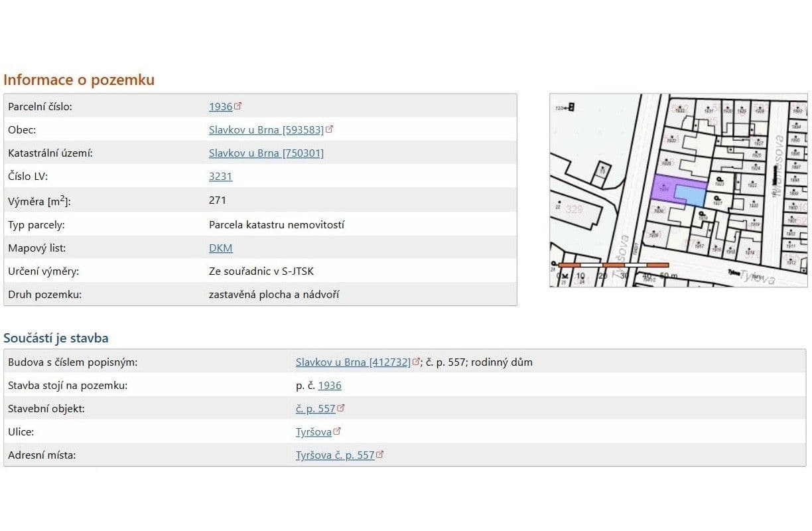The image size is (812, 531).
Task: Click external icon after Slavkov u Brna [412732]
Action: click(x=417, y=362)
